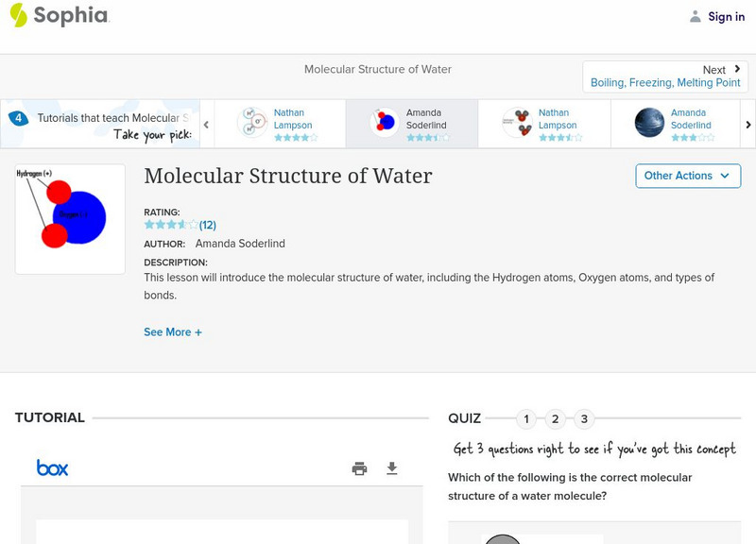Click the Box logo
This screenshot has height=544, width=756.
[52, 467]
